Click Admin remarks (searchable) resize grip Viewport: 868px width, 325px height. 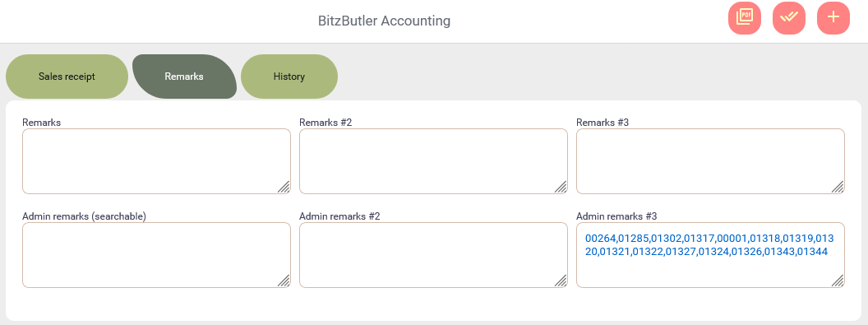(x=284, y=281)
